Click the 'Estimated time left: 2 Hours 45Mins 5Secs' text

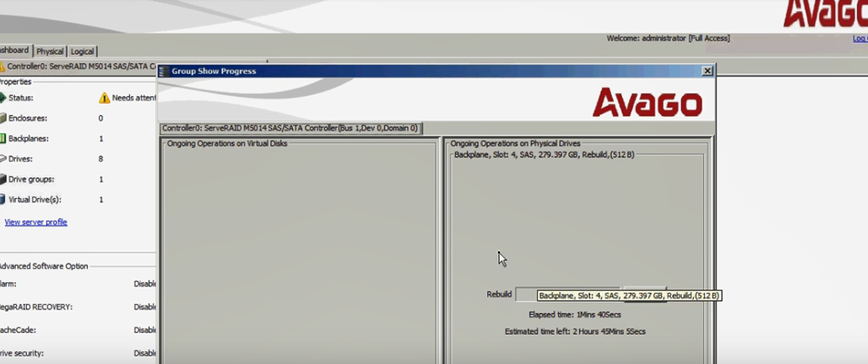(x=574, y=332)
